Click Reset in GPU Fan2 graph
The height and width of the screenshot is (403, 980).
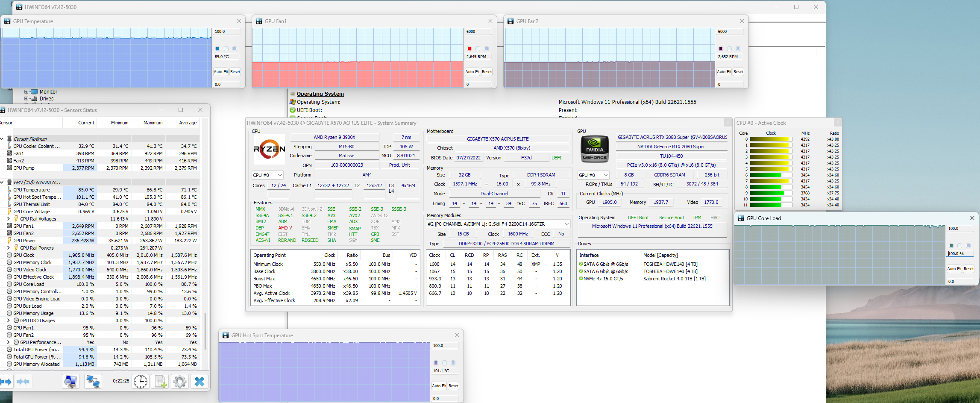[x=738, y=72]
